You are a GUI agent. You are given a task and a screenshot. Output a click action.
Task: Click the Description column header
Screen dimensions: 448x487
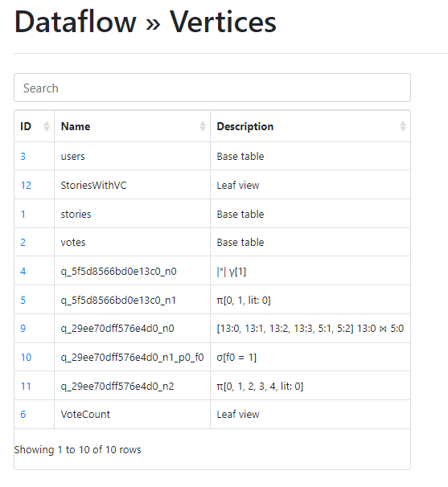[x=310, y=126]
